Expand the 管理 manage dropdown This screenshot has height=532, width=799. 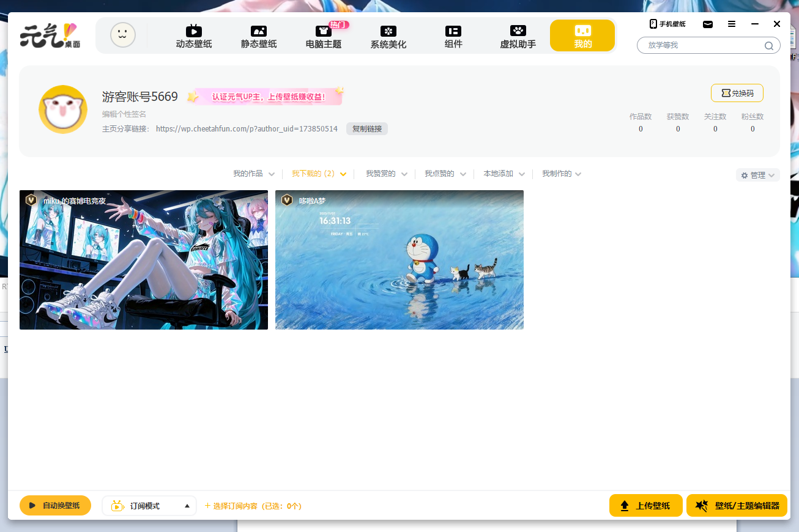pyautogui.click(x=758, y=175)
